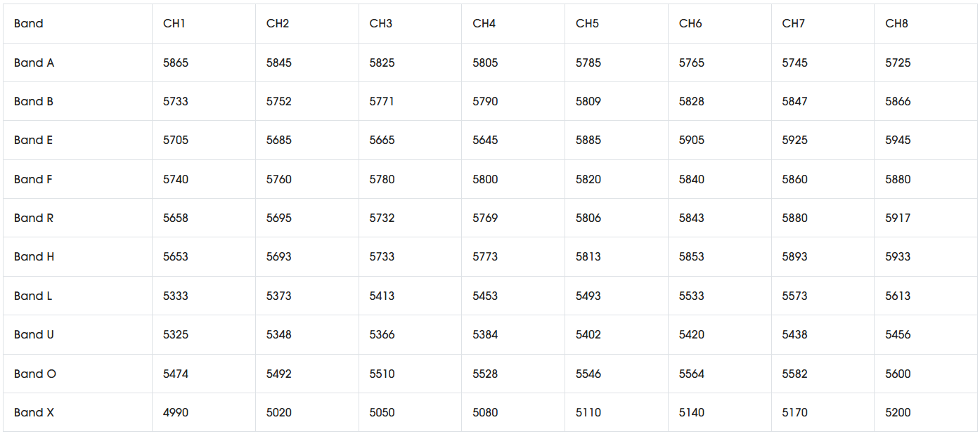The image size is (980, 434).
Task: Click Band B CH8 value 5866
Action: [898, 102]
